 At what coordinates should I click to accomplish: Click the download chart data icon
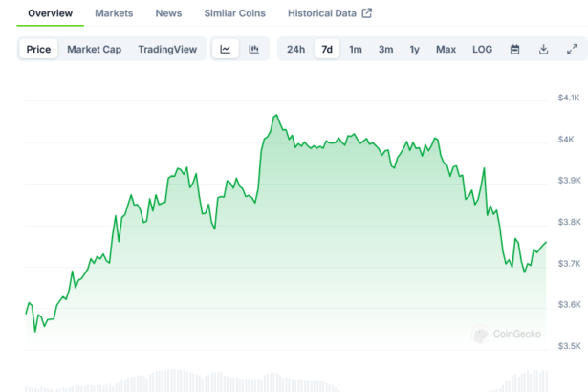[543, 49]
